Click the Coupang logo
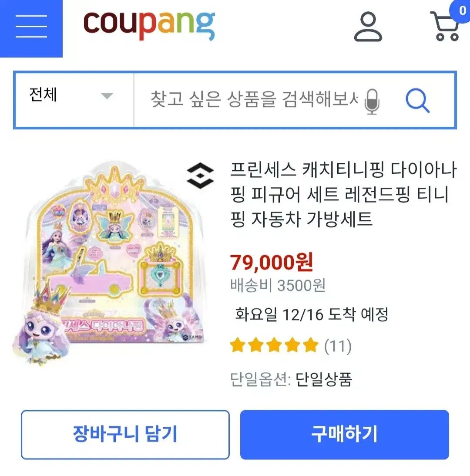The image size is (470, 476). coord(149,25)
